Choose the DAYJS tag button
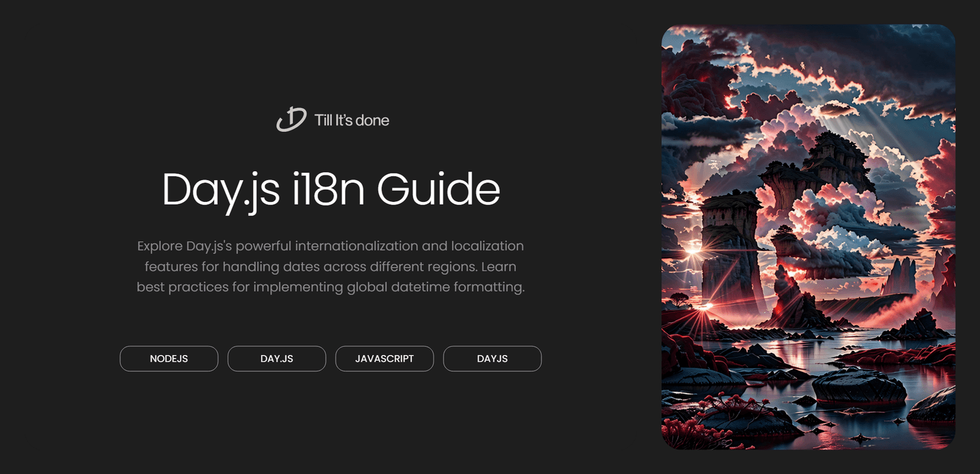Screen dimensions: 980x474 492,358
